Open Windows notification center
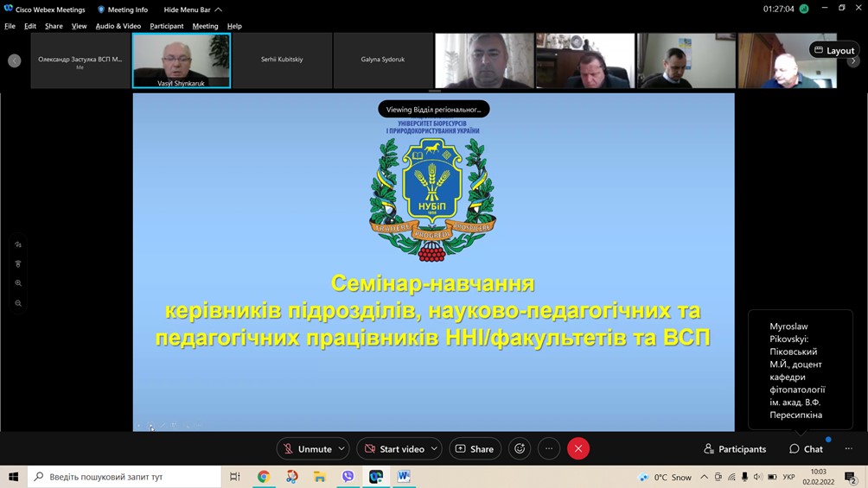The width and height of the screenshot is (868, 488). tap(852, 477)
